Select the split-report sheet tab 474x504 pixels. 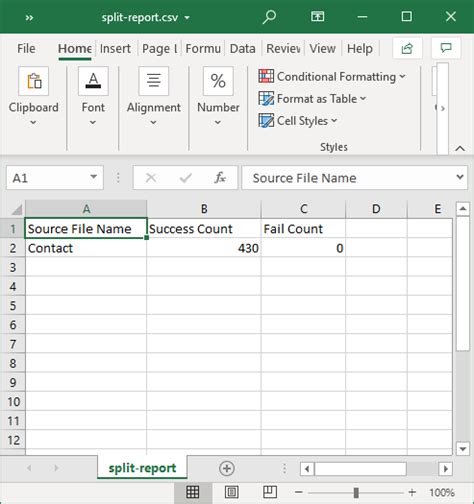pyautogui.click(x=142, y=468)
